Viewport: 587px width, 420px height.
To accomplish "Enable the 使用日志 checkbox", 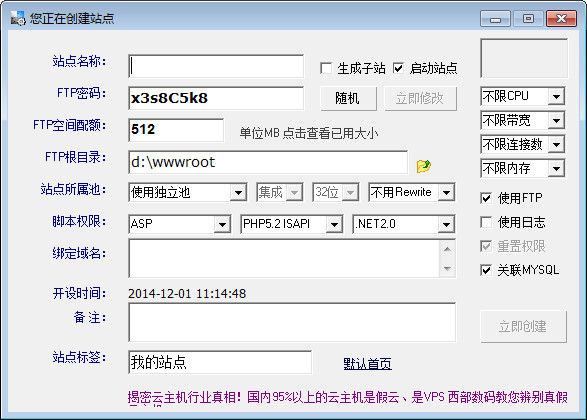I will [486, 222].
